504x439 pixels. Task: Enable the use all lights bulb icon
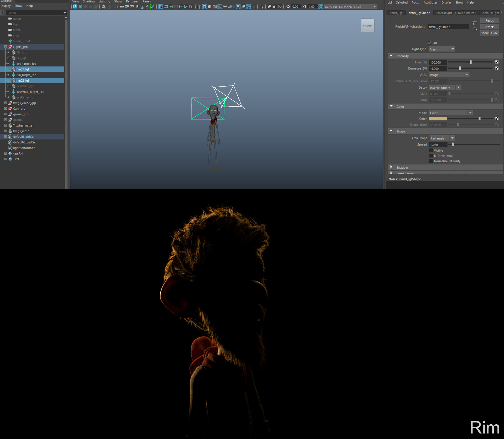point(225,7)
